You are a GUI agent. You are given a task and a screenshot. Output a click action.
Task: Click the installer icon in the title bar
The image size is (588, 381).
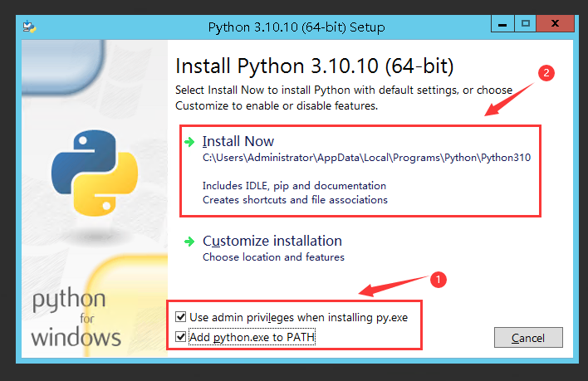click(31, 27)
